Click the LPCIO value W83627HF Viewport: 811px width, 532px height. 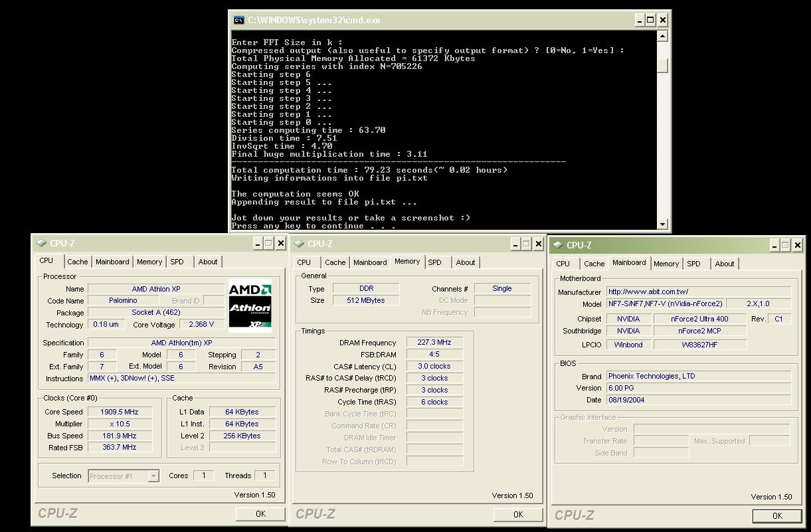(700, 345)
